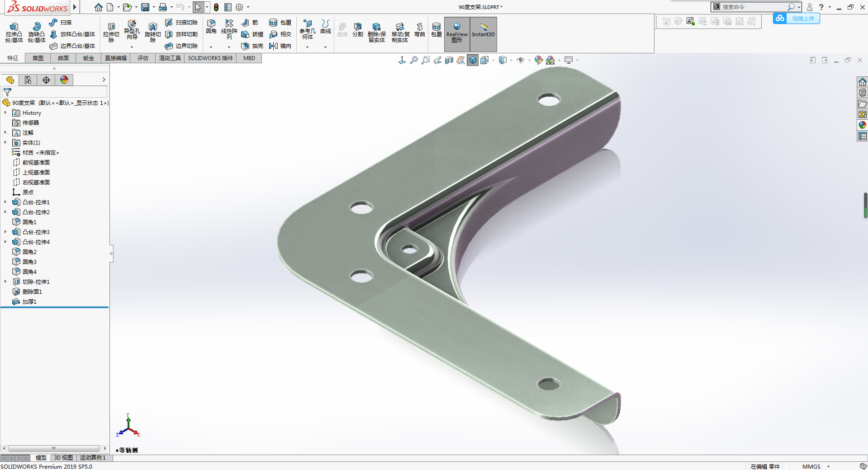Select the 线性阵列 linear pattern tool

click(x=229, y=29)
